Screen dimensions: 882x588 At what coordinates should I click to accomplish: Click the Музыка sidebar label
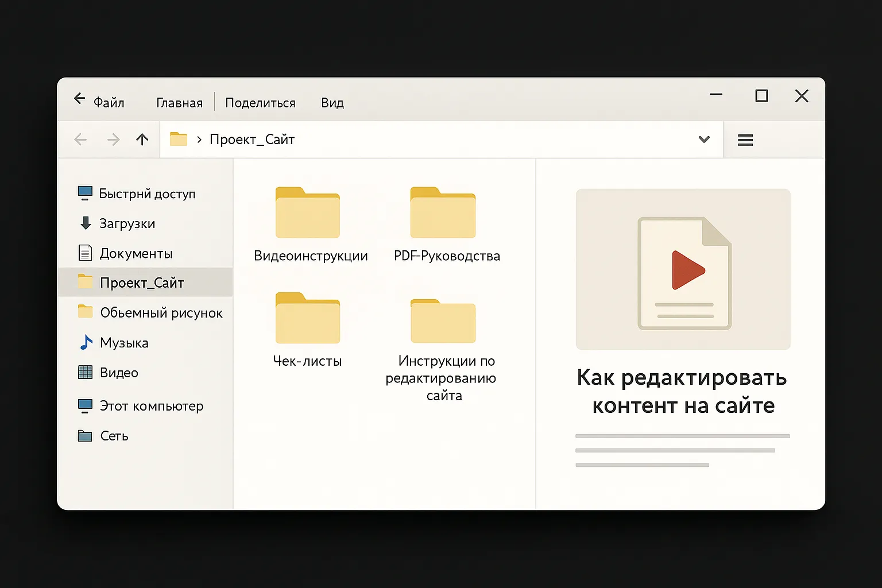click(124, 343)
